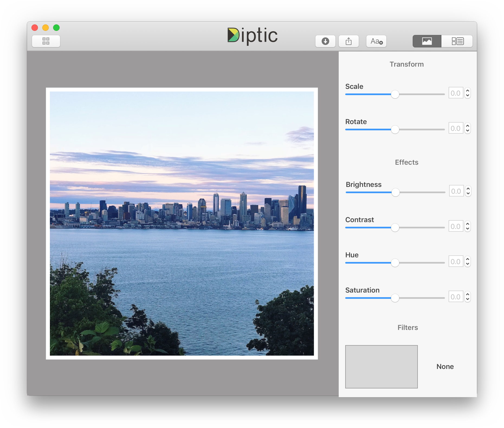Focus the Brightness value field
This screenshot has height=428, width=504.
point(456,191)
